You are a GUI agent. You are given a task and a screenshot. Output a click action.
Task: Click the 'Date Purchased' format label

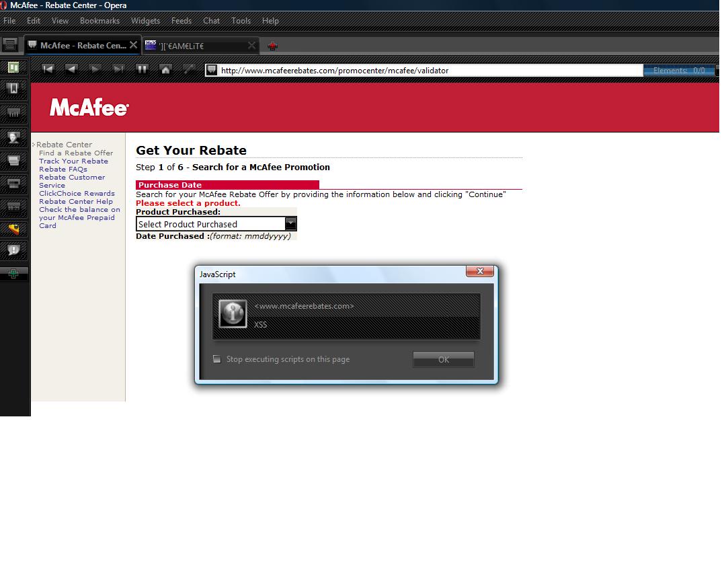coord(214,236)
